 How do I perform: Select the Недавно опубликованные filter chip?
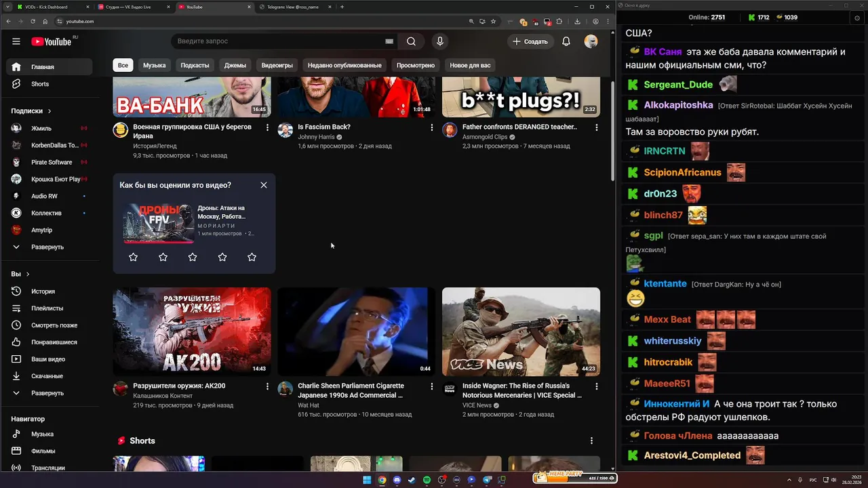pyautogui.click(x=344, y=65)
